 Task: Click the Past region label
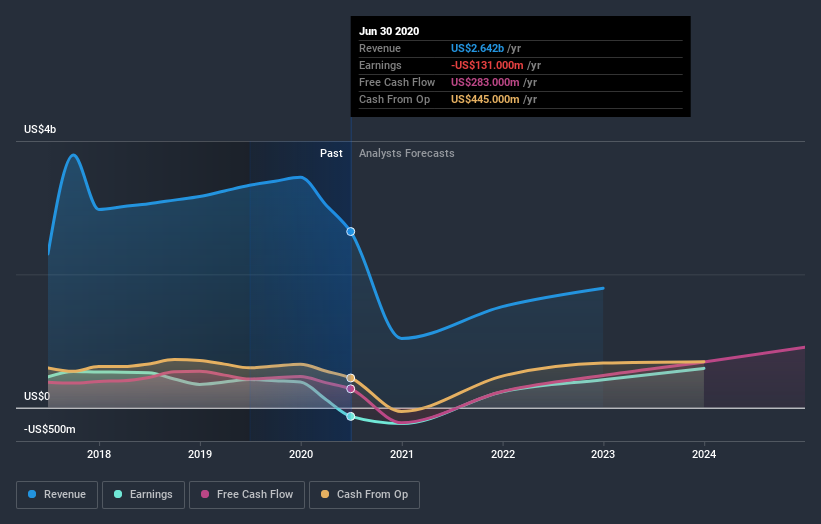pyautogui.click(x=331, y=153)
